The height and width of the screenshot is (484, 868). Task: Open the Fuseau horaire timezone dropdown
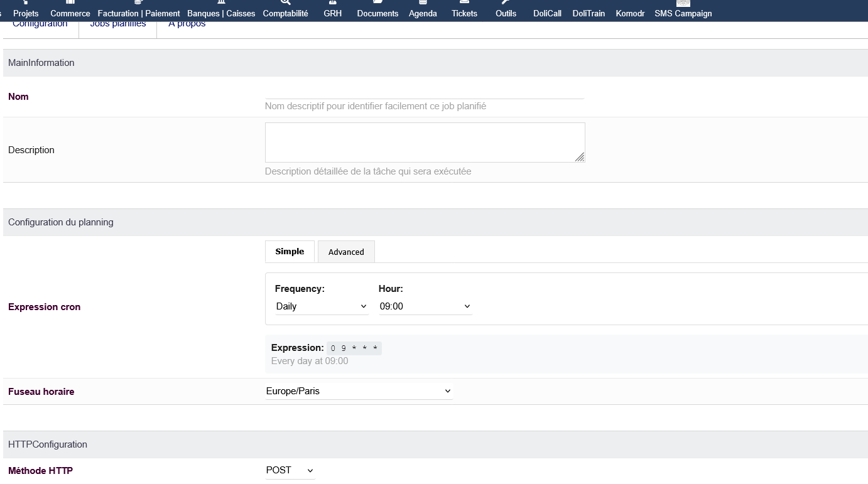[x=359, y=391]
